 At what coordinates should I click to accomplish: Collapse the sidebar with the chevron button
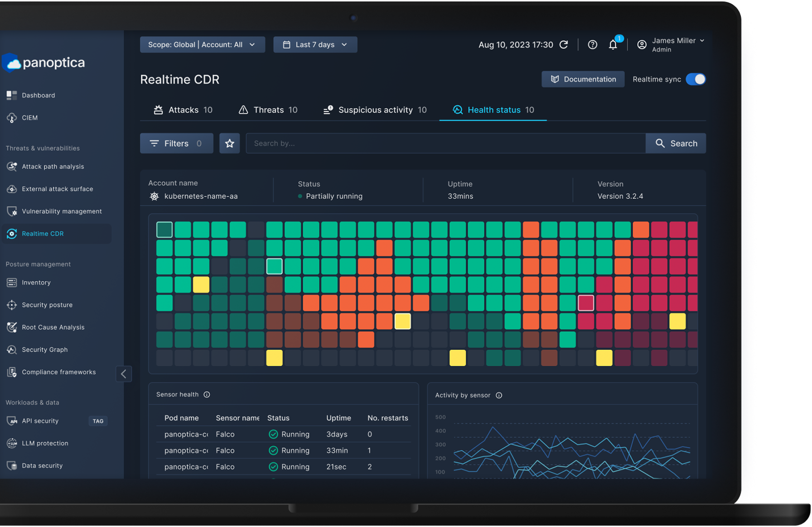coord(124,374)
